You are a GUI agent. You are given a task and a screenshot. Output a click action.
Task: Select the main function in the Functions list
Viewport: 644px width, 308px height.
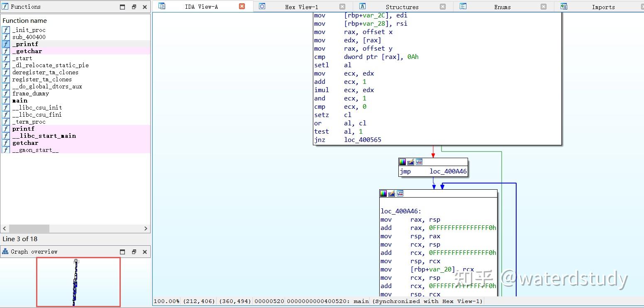click(20, 100)
